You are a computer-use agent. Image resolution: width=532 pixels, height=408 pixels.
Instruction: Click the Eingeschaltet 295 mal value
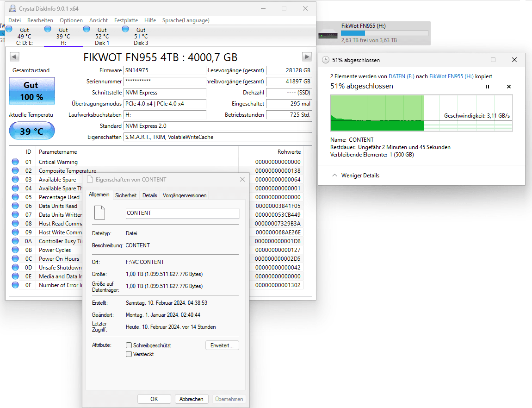(x=289, y=104)
